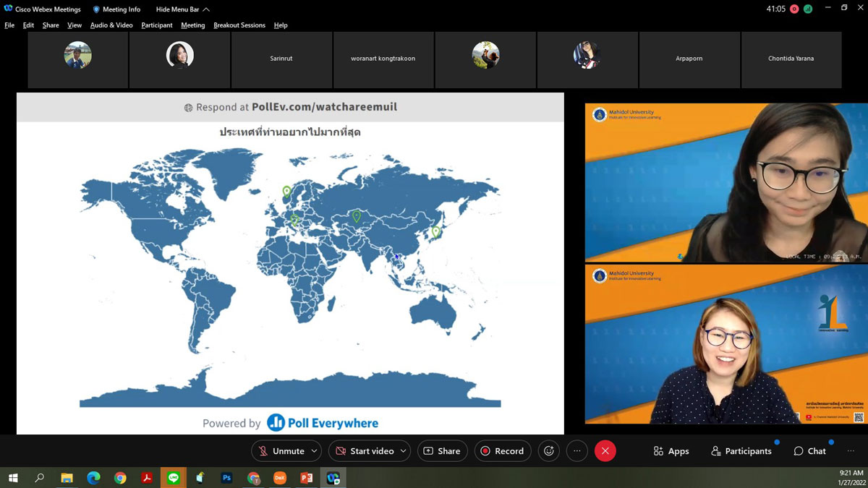
Task: Click the Meeting Info shield button
Action: 116,9
